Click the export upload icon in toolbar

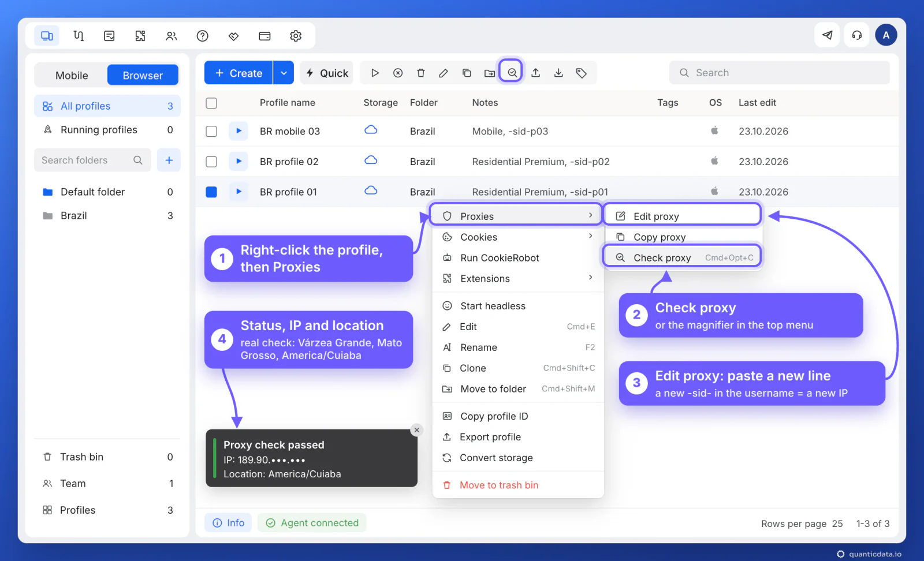pyautogui.click(x=536, y=73)
